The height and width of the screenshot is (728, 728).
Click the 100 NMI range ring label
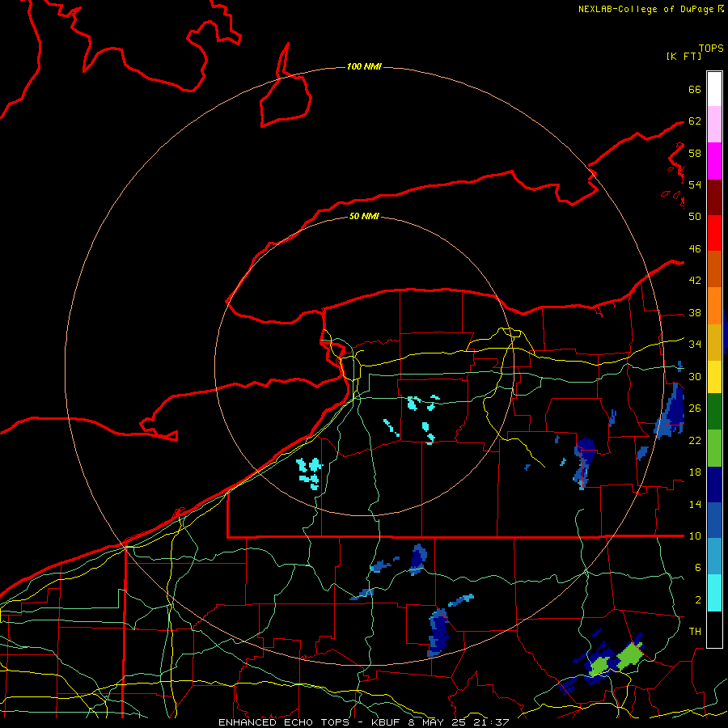point(364,66)
